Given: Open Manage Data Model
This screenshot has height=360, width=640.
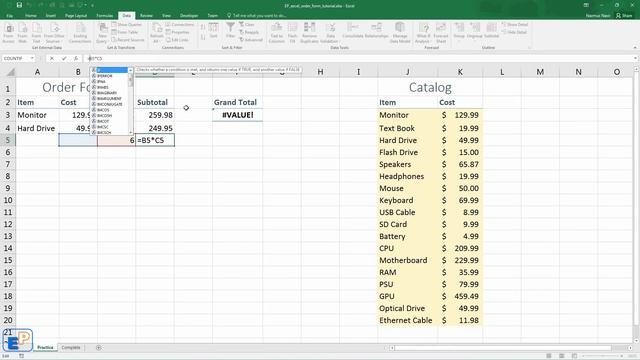Looking at the screenshot, I should (400, 33).
